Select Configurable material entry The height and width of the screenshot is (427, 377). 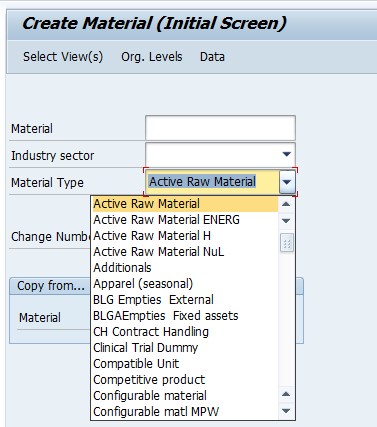(x=184, y=396)
